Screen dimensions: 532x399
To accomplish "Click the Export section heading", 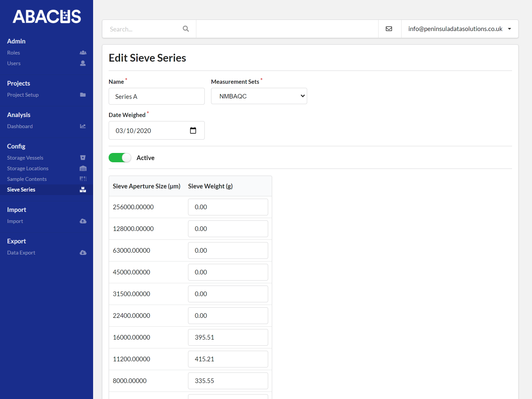I will tap(16, 241).
